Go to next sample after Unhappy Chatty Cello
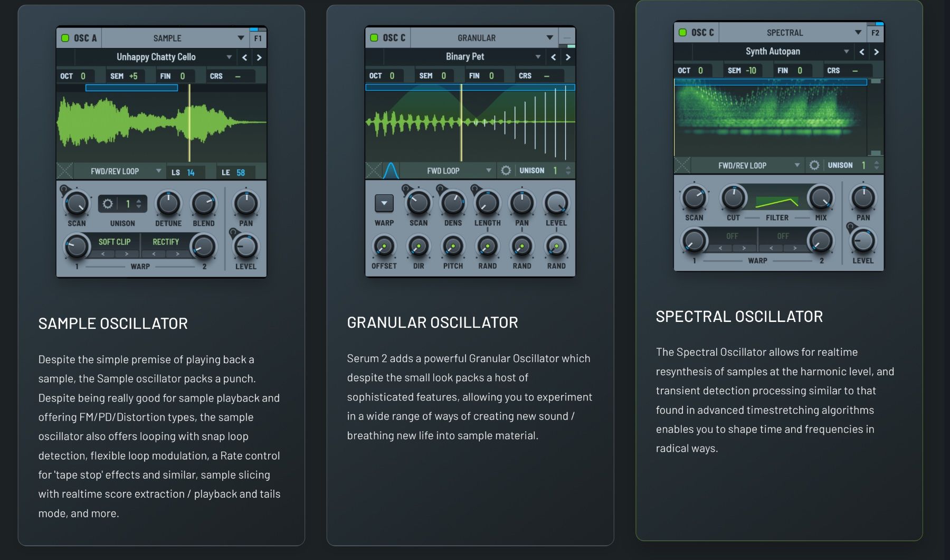This screenshot has height=560, width=950. point(259,58)
